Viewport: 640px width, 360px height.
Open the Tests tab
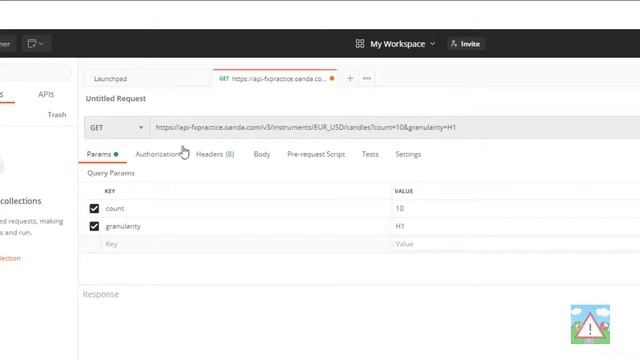370,154
